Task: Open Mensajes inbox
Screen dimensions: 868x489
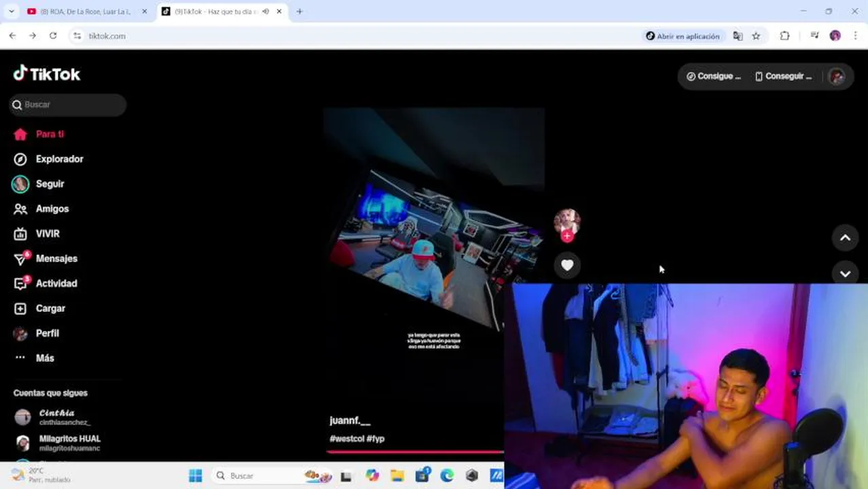Action: (x=46, y=259)
